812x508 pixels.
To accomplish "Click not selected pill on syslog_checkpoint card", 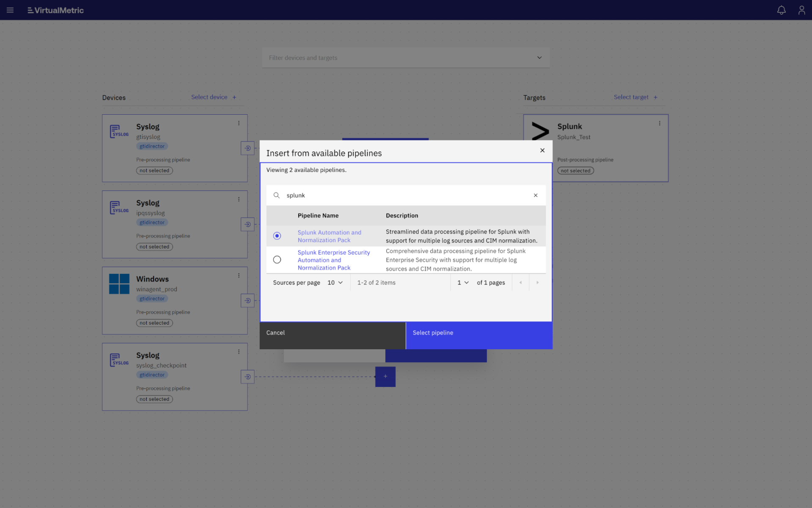I will (154, 399).
